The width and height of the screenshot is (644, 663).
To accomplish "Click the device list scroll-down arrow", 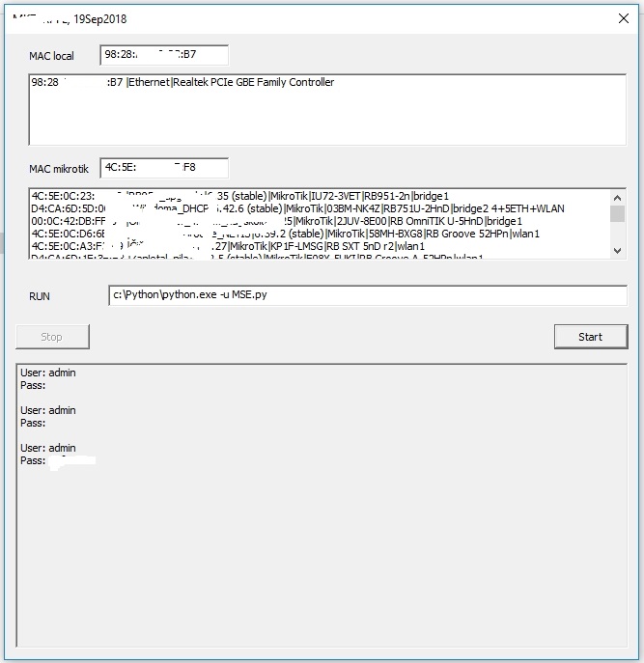I will [x=617, y=251].
